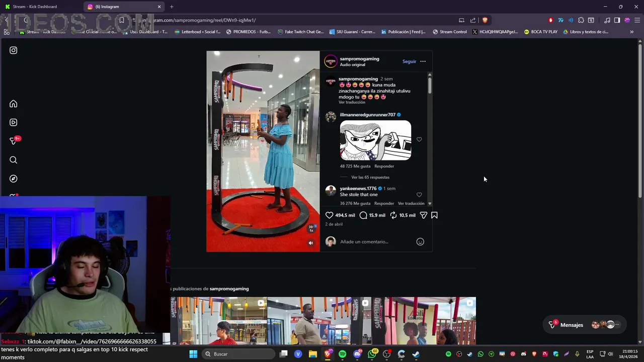Viewport: 644px width, 362px height.
Task: Open post options three-dot menu
Action: point(423,61)
